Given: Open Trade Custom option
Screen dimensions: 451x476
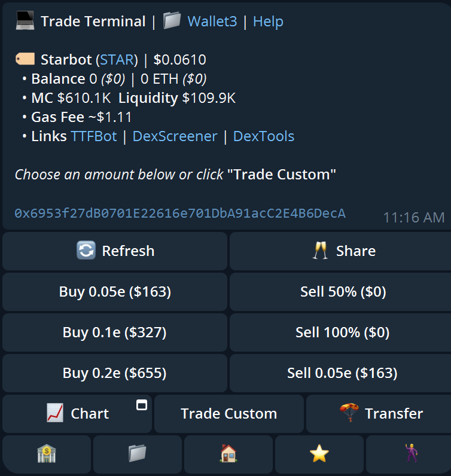Looking at the screenshot, I should click(229, 414).
